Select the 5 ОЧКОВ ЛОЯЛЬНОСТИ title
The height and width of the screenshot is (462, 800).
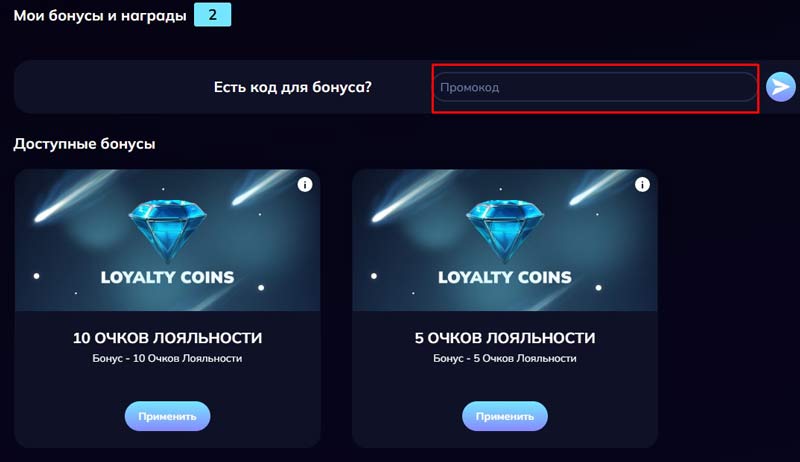505,338
